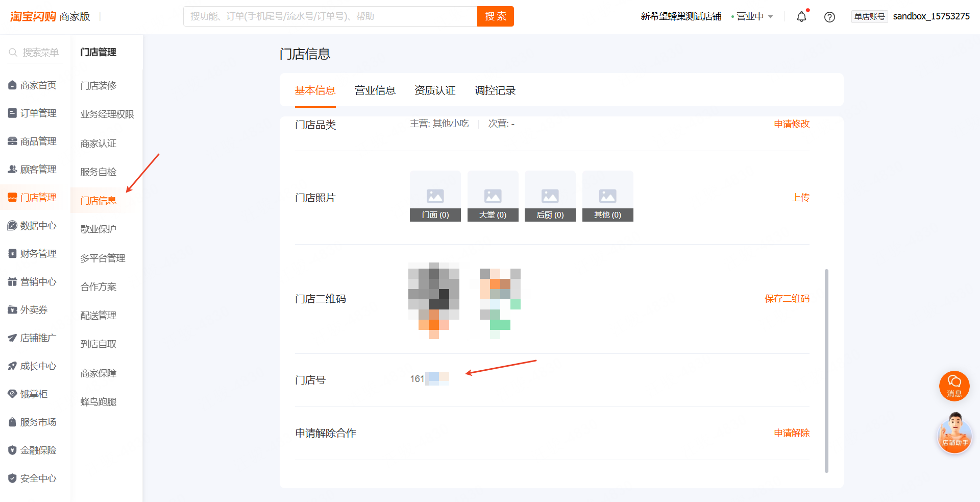Open 财务管理 in the sidebar
This screenshot has width=980, height=502.
[32, 254]
